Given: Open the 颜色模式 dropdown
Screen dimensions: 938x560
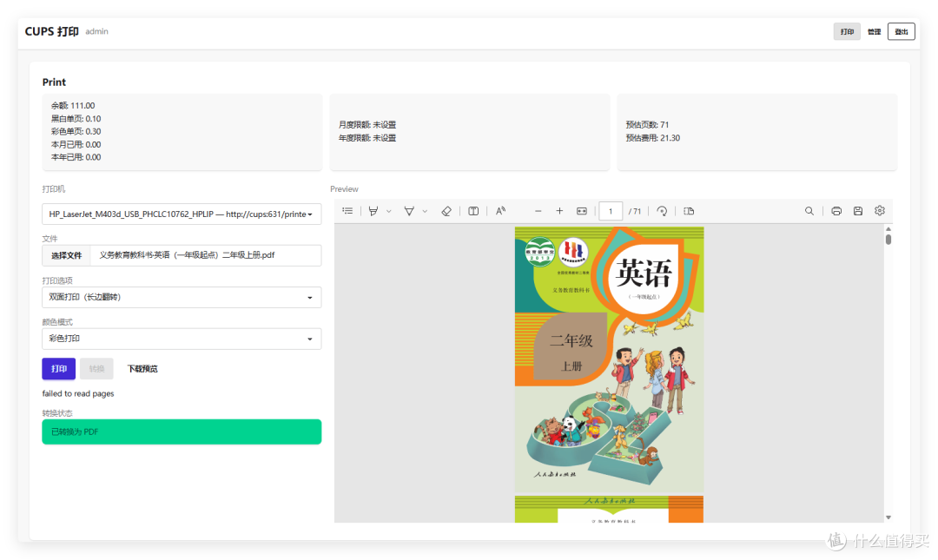Looking at the screenshot, I should coord(182,339).
